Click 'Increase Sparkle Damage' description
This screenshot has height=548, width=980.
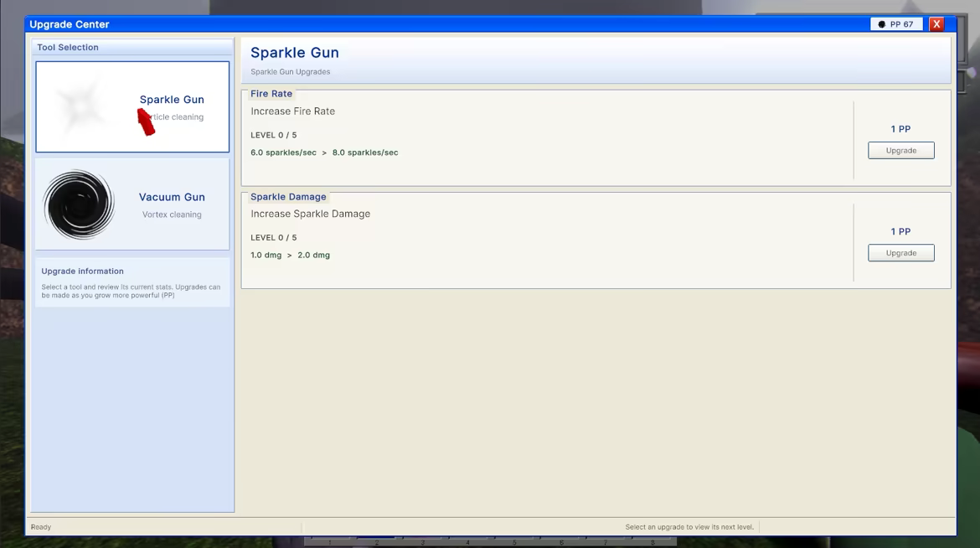(x=310, y=214)
